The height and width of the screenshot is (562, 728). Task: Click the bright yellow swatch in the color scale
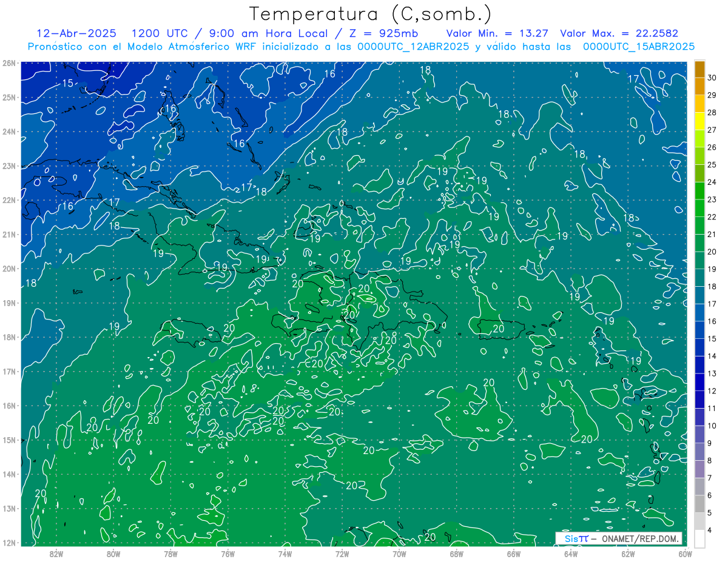pyautogui.click(x=699, y=122)
